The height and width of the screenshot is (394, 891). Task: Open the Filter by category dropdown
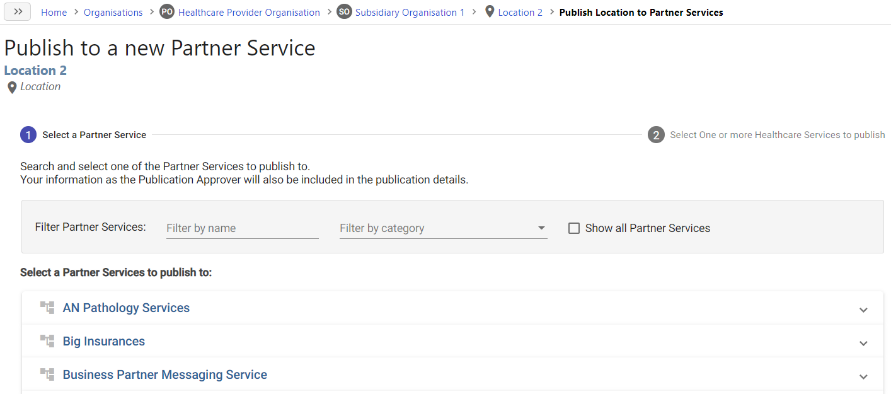pyautogui.click(x=443, y=228)
